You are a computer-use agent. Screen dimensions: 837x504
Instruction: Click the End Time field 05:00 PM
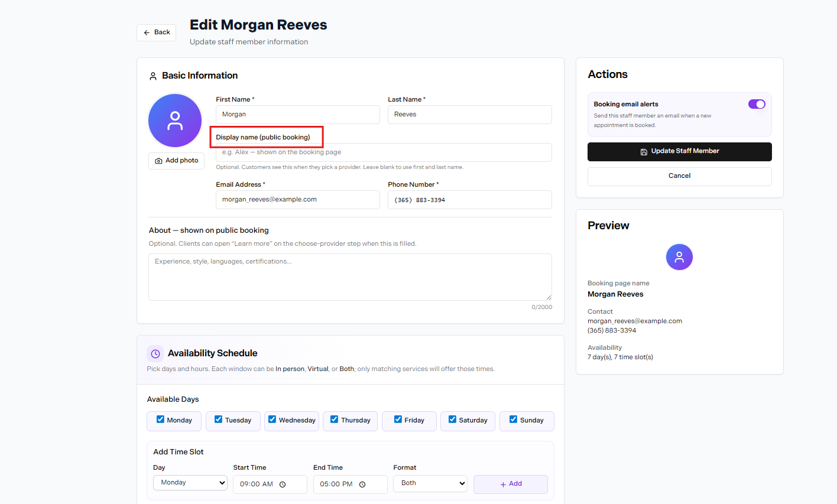tap(350, 485)
